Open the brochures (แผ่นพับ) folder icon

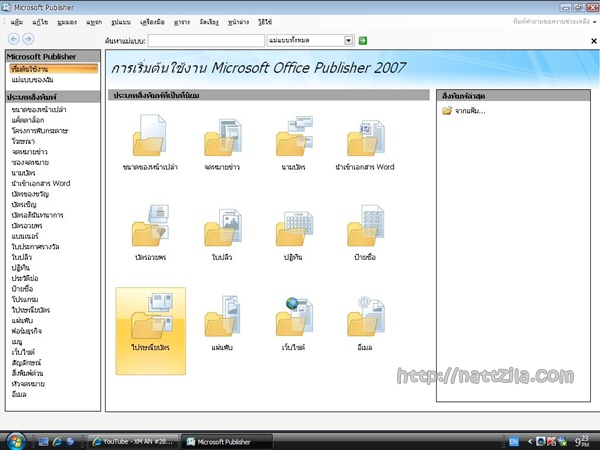[x=222, y=316]
